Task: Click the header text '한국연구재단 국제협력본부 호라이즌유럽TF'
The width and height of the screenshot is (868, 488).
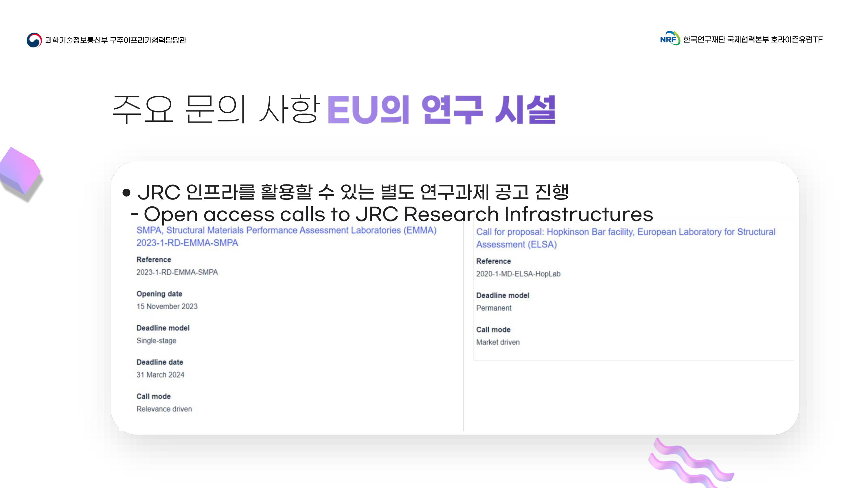Action: coord(753,39)
